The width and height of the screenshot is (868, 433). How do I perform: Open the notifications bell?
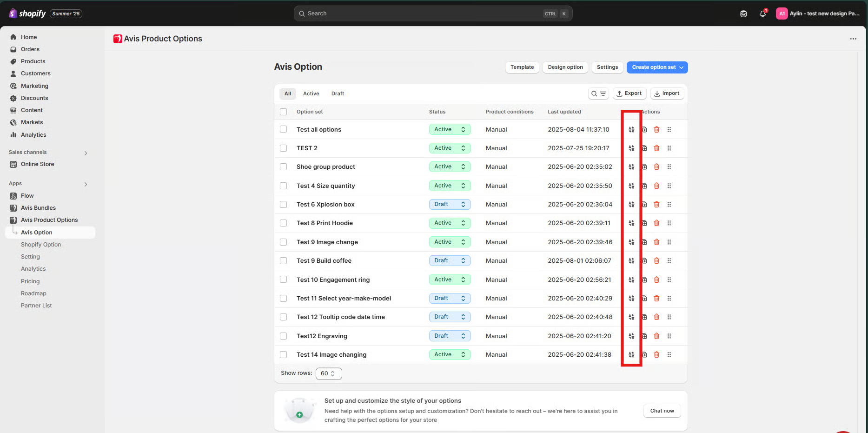pos(762,13)
